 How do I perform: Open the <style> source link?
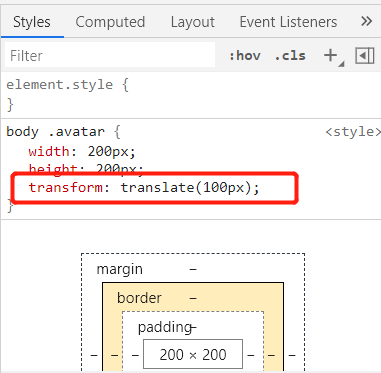[353, 132]
